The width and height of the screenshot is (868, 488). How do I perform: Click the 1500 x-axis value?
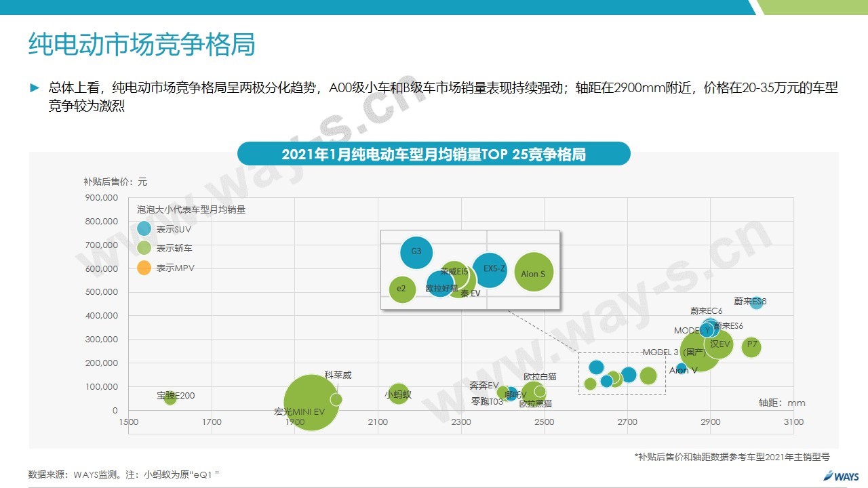pos(129,422)
